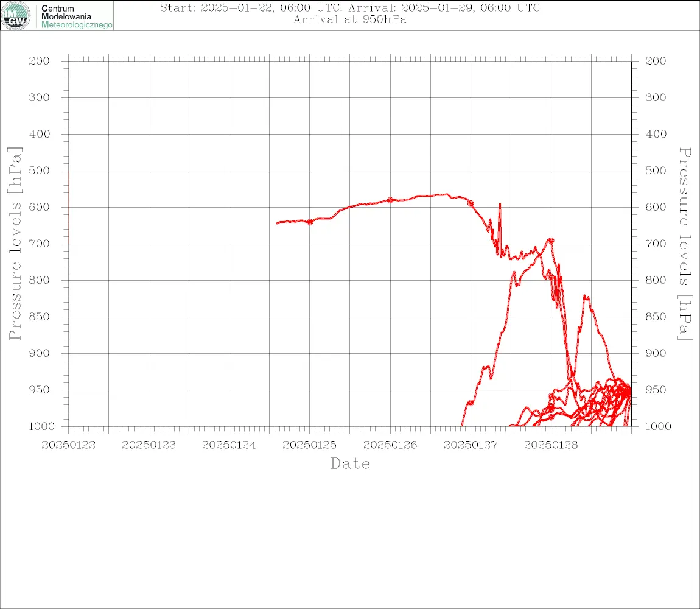The width and height of the screenshot is (700, 609).
Task: Click the trajectory peak near 820 hPa after 20250128
Action: 586,297
